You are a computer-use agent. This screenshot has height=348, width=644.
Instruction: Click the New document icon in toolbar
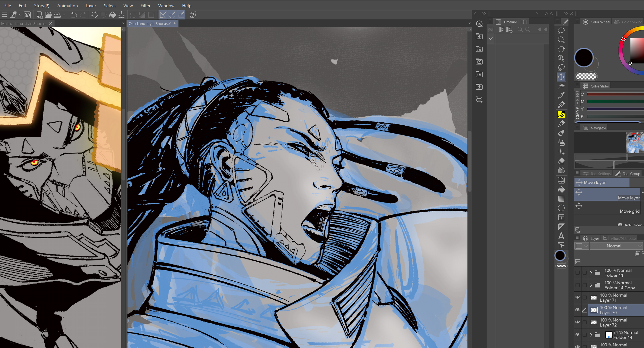(x=39, y=15)
